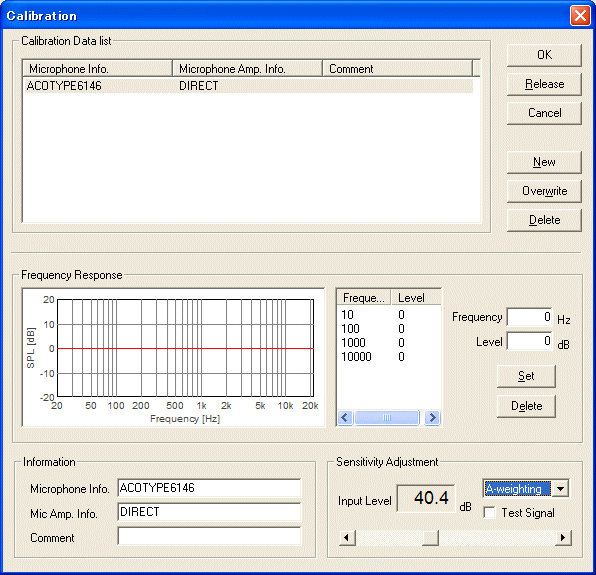Click the Frequency Hz input field
Image resolution: width=596 pixels, height=575 pixels.
pos(529,317)
